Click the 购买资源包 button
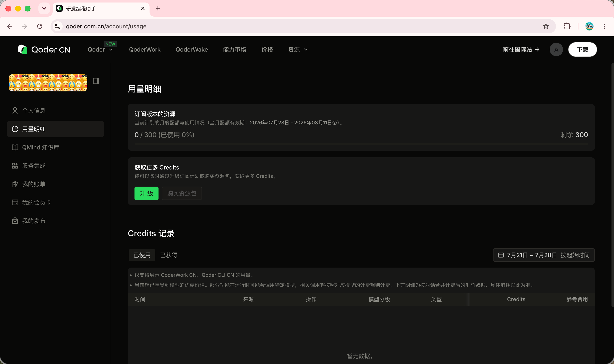 (182, 193)
